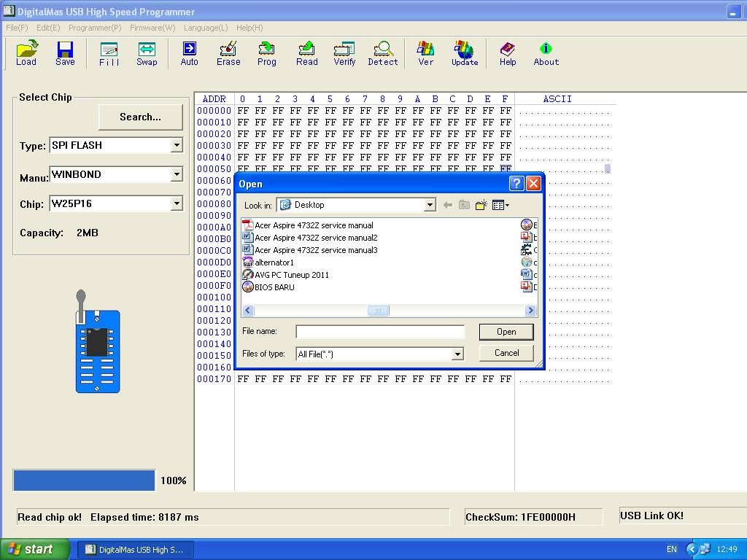This screenshot has height=560, width=747.
Task: Open the Programmer(P) menu
Action: (x=95, y=28)
